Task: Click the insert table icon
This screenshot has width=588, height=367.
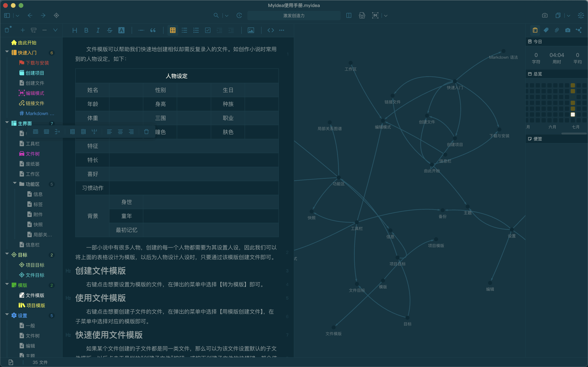Action: click(x=173, y=30)
